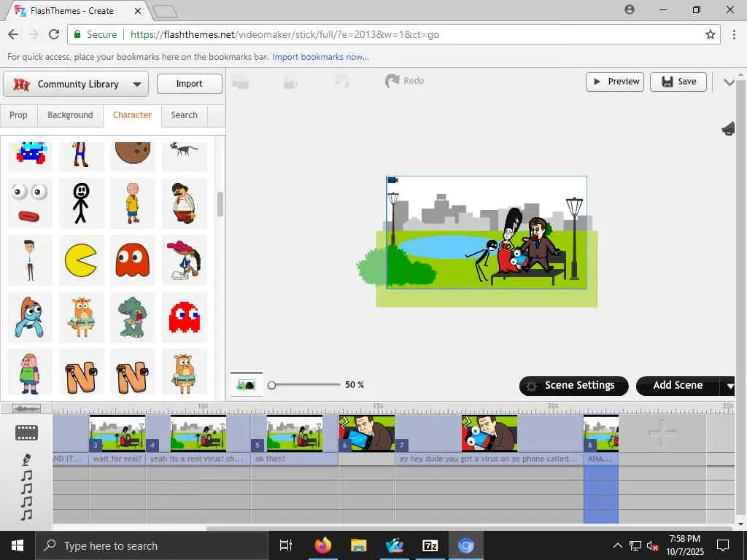
Task: Click the Import bookmarks now link
Action: (320, 57)
